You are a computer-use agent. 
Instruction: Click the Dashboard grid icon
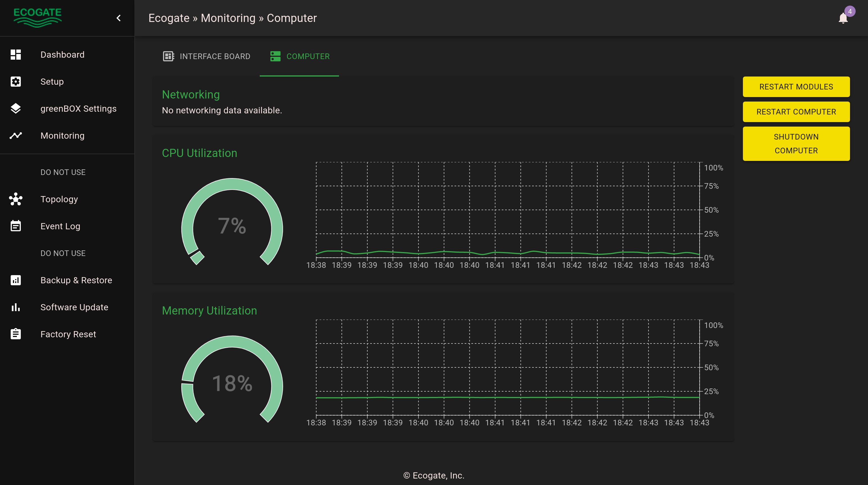point(15,55)
